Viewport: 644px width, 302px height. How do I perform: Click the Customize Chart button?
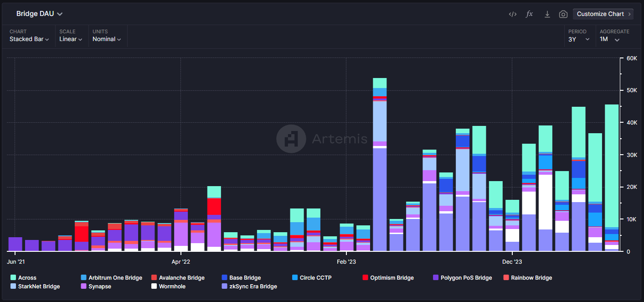(x=603, y=14)
